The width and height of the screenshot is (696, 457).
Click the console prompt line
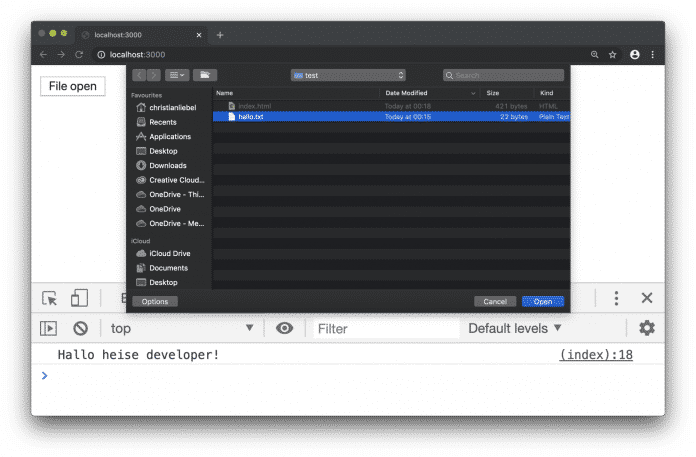tap(348, 376)
